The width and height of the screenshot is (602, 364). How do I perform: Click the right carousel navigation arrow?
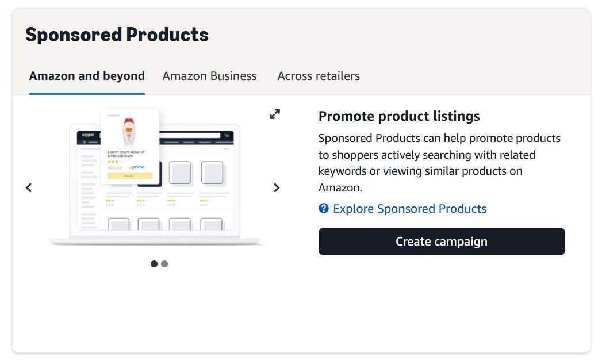point(277,187)
